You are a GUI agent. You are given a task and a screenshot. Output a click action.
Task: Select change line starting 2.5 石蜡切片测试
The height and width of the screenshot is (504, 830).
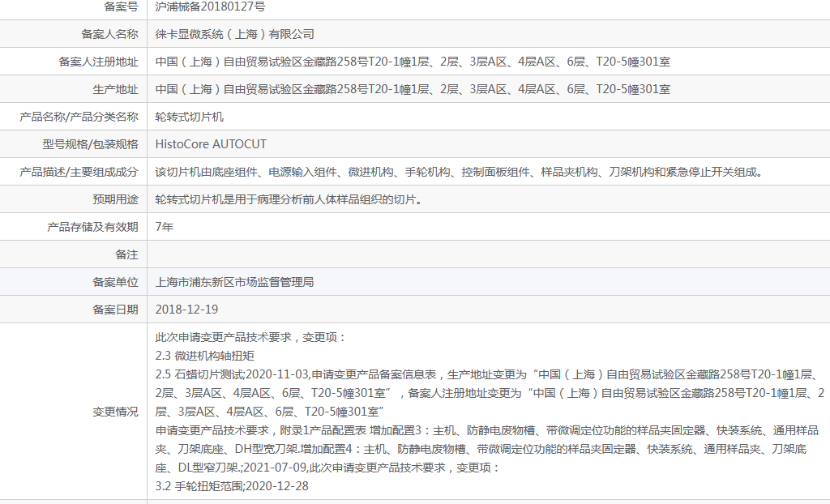(x=490, y=393)
